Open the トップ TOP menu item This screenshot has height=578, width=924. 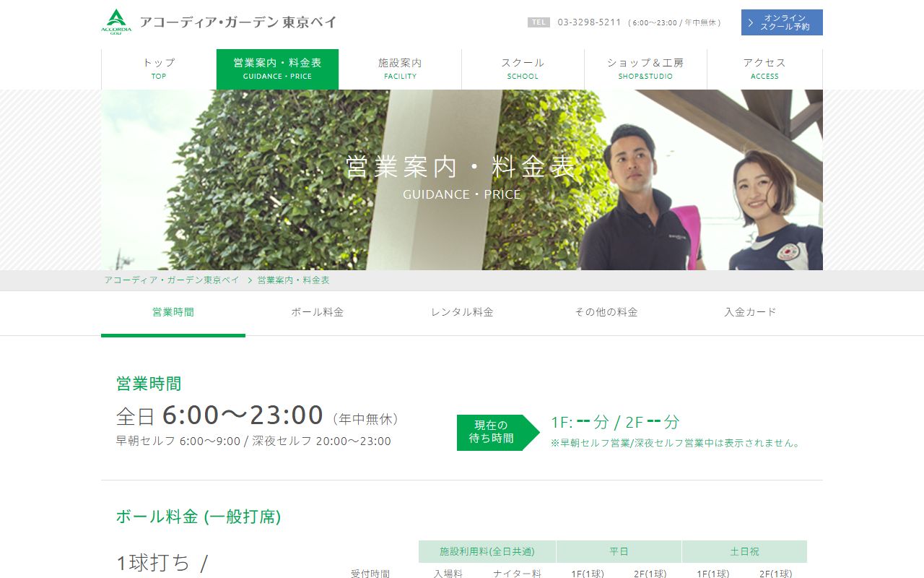(x=159, y=69)
